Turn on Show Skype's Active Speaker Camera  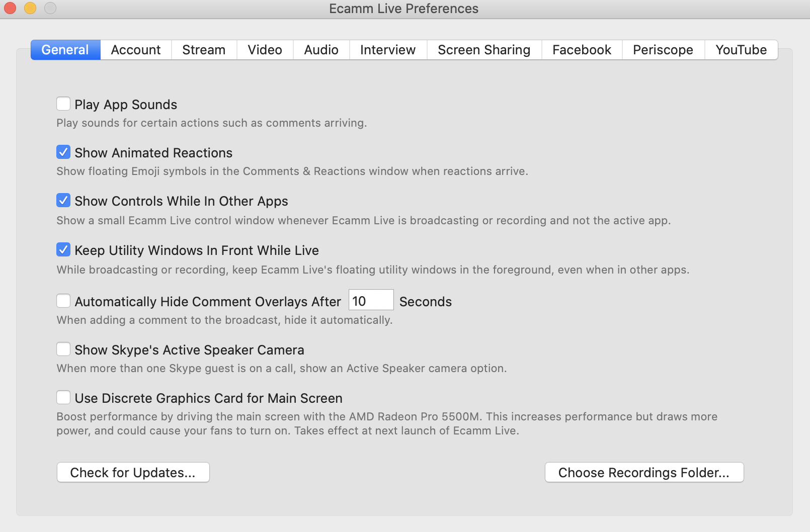pyautogui.click(x=63, y=349)
